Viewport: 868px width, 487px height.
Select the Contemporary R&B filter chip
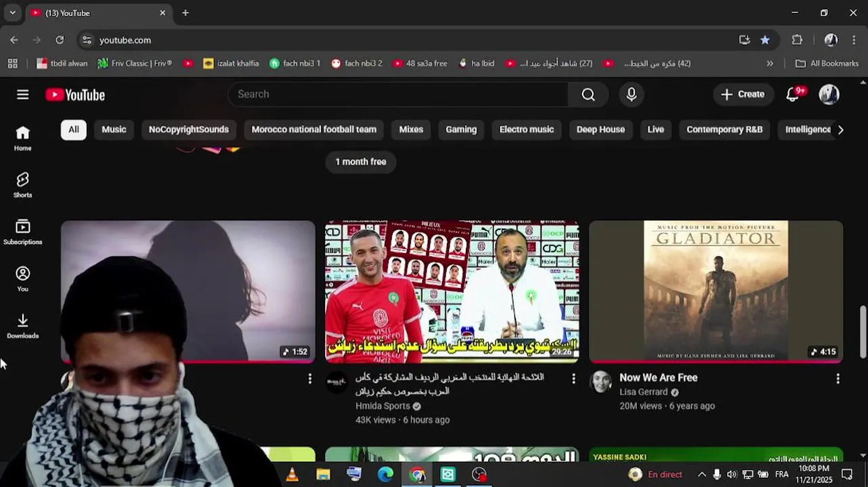tap(725, 129)
